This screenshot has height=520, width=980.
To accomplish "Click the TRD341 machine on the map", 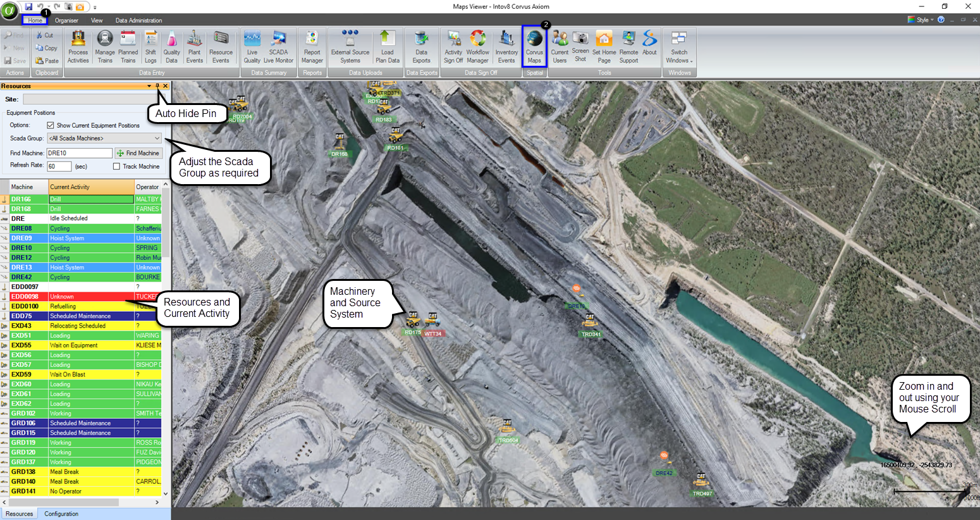I will point(591,326).
